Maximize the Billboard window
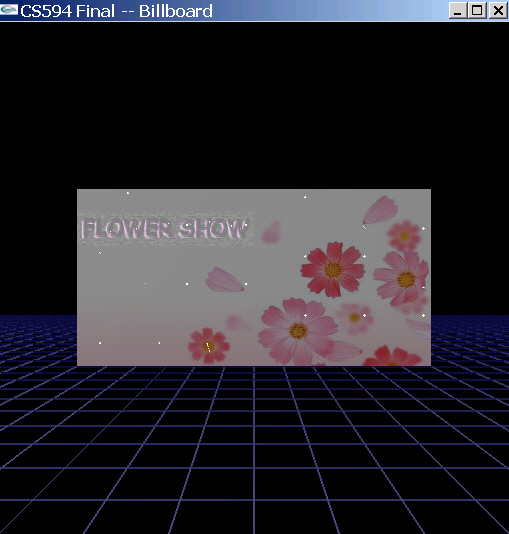 [x=477, y=11]
